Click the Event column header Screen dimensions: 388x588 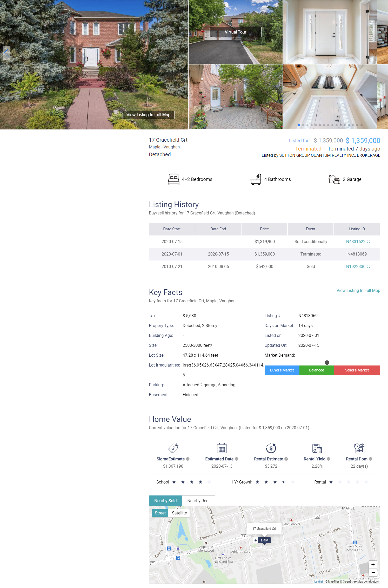pyautogui.click(x=311, y=229)
